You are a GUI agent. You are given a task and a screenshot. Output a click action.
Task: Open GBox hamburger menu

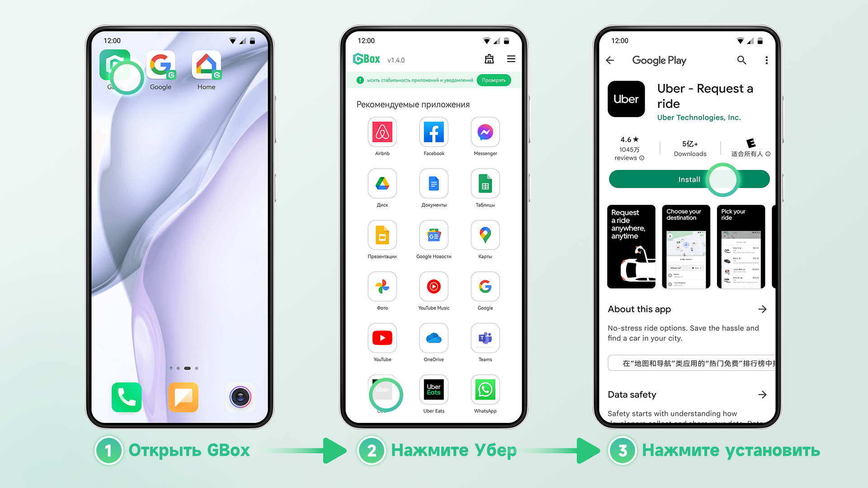[511, 59]
